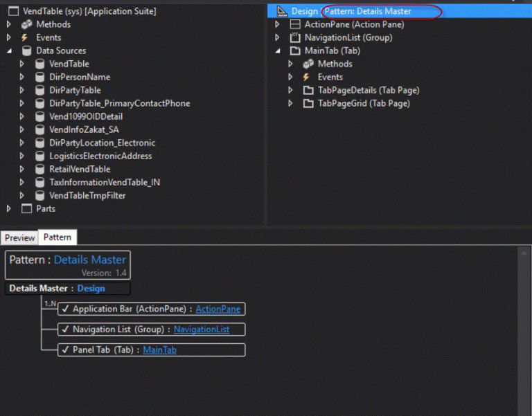This screenshot has height=416, width=532.
Task: Click the Pattern pane vertical scrollbar
Action: (524, 331)
